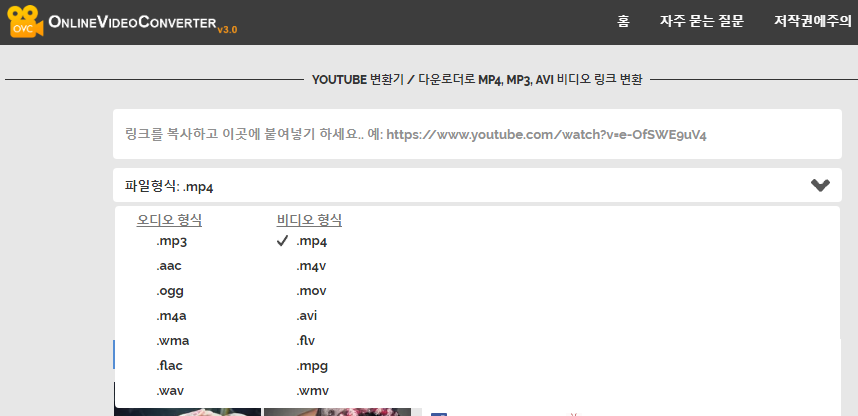
Task: Click the dropdown chevron arrow icon
Action: (x=820, y=186)
